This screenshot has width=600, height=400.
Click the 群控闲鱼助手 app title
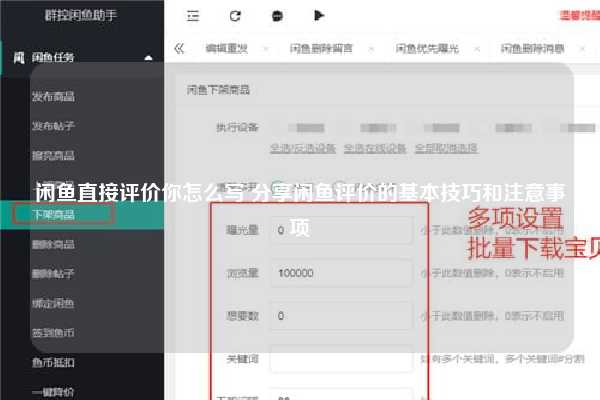pyautogui.click(x=81, y=15)
